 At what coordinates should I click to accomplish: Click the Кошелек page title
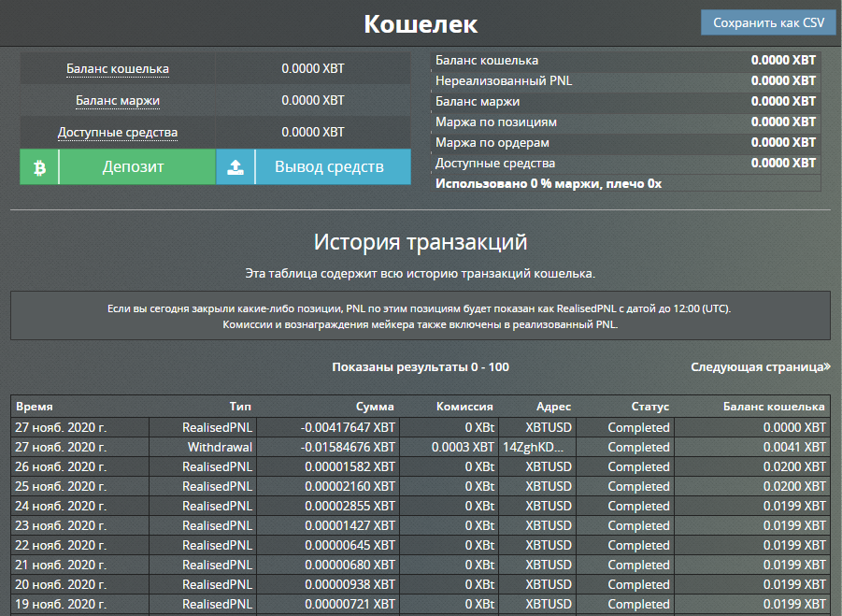[x=421, y=24]
